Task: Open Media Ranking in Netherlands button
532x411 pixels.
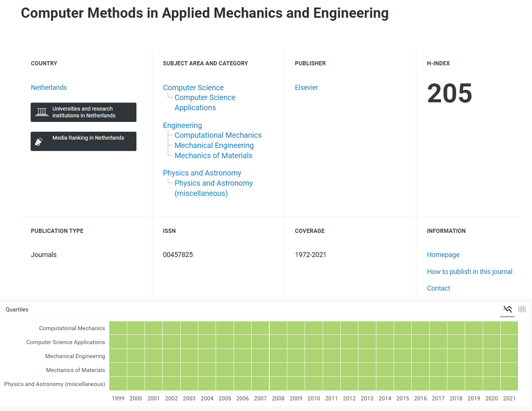Action: pyautogui.click(x=84, y=141)
